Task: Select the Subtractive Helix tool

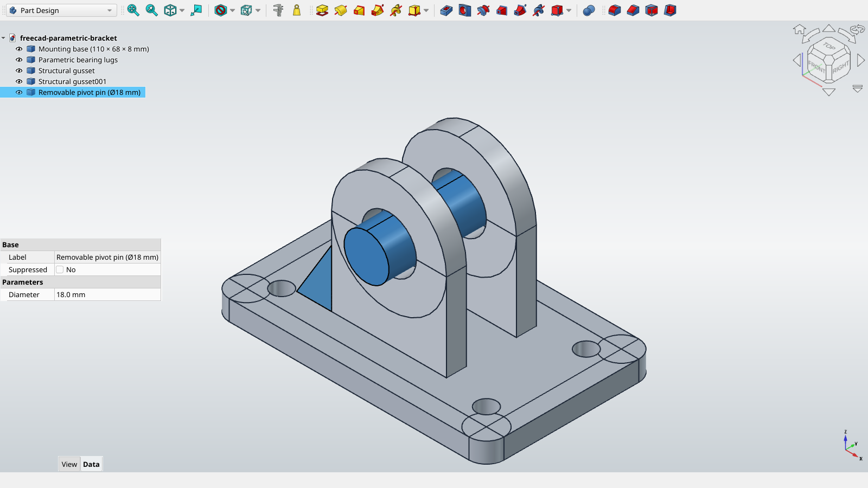Action: (539, 10)
